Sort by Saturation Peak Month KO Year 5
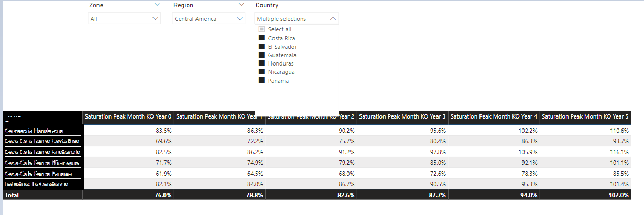This screenshot has height=215, width=644. [x=585, y=116]
